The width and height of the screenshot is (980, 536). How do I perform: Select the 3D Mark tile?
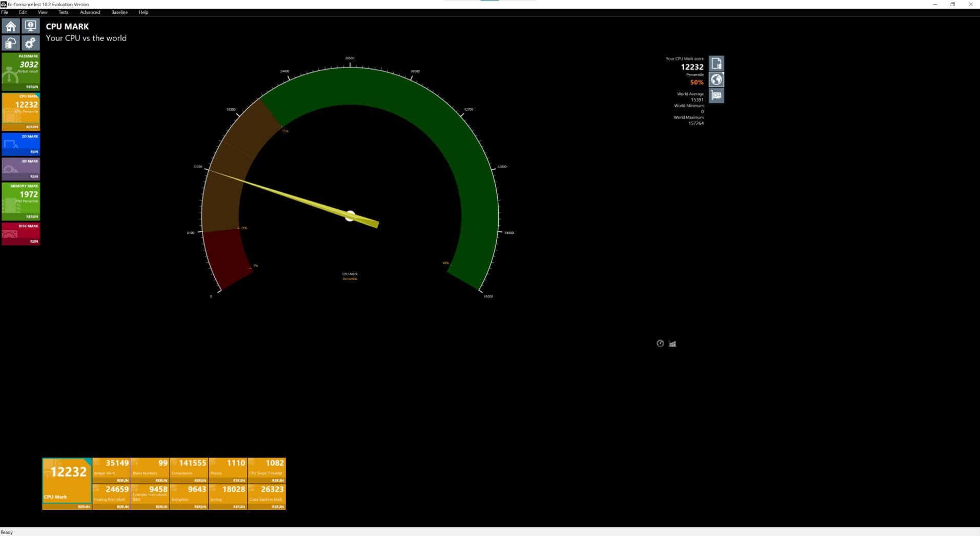click(21, 167)
